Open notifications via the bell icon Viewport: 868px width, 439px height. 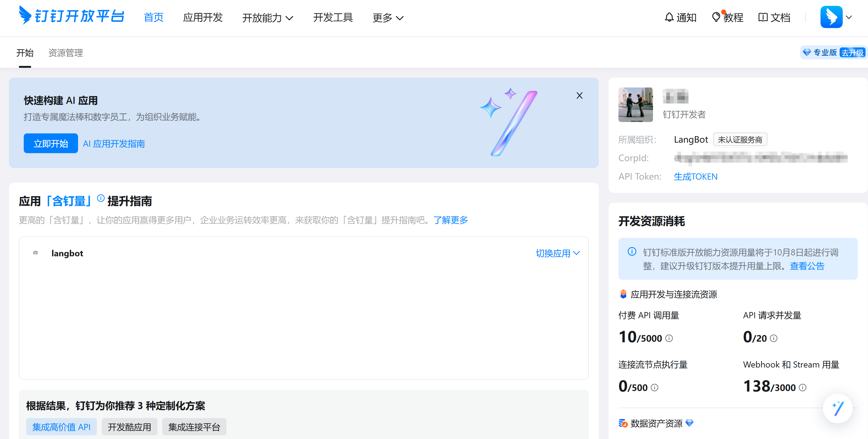669,17
